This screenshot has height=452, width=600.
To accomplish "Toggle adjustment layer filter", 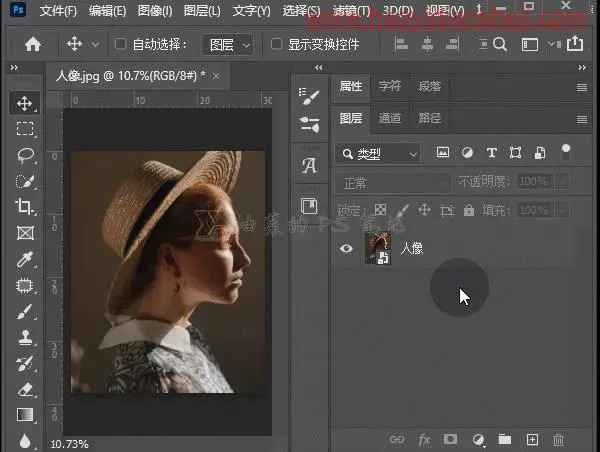I will [467, 153].
